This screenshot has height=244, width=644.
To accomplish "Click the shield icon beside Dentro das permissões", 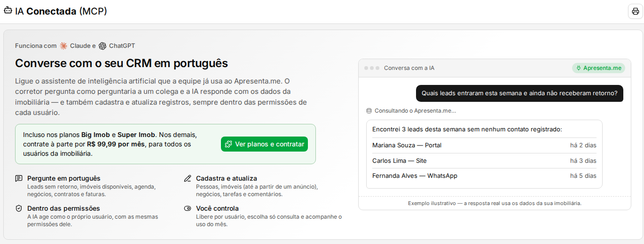I will pos(19,208).
